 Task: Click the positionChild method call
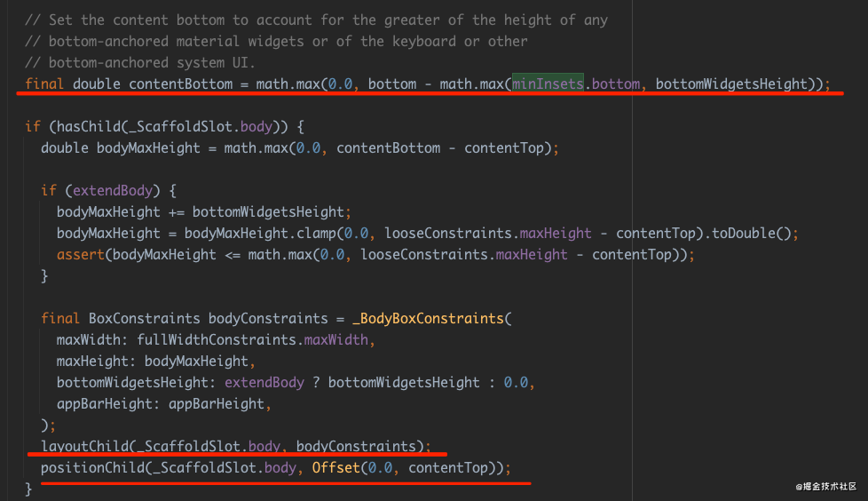tap(92, 468)
